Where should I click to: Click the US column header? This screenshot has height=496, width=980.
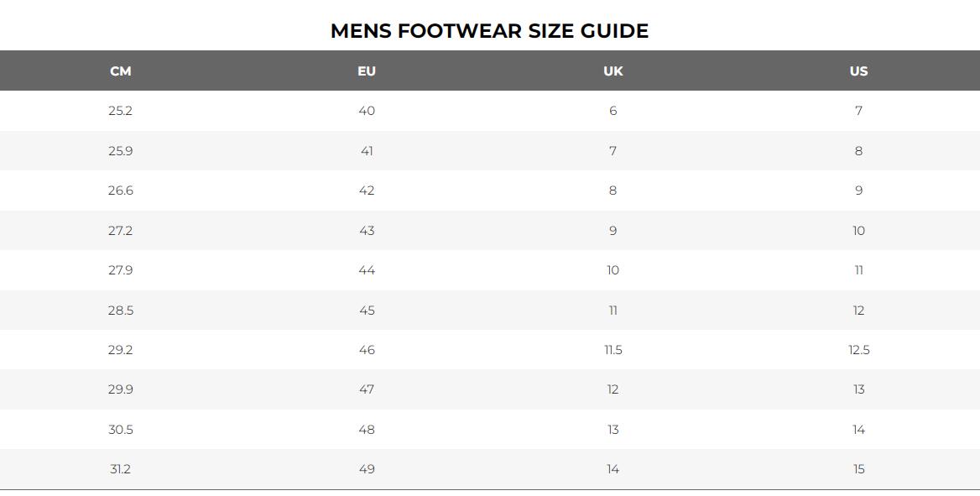tap(858, 71)
